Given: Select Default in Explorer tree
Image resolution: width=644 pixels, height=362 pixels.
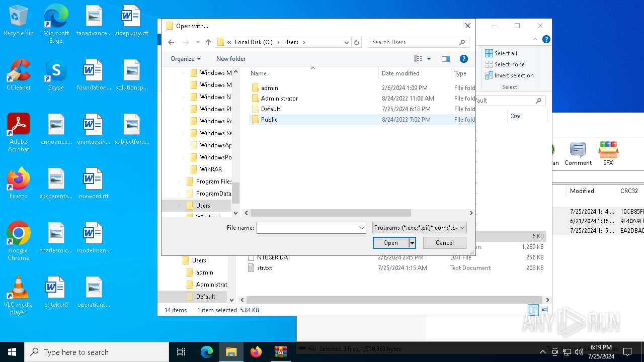Looking at the screenshot, I should click(206, 297).
